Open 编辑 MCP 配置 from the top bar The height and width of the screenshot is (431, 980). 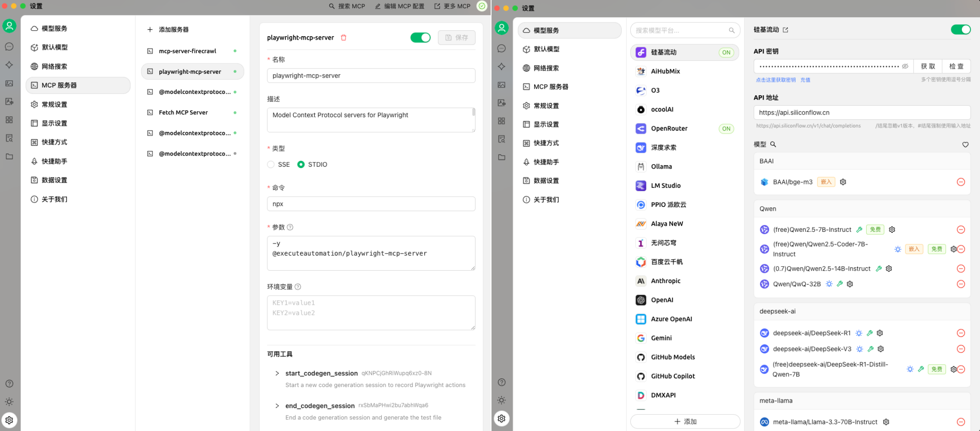click(400, 6)
